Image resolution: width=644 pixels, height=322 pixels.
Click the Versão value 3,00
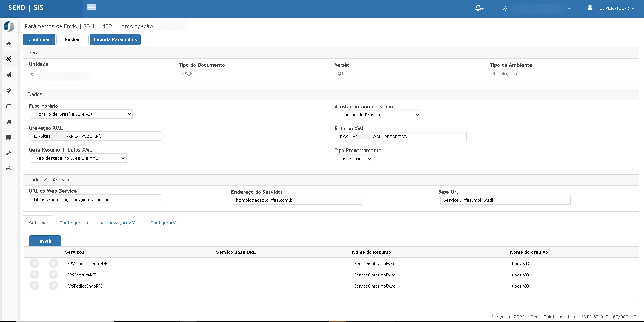(340, 74)
